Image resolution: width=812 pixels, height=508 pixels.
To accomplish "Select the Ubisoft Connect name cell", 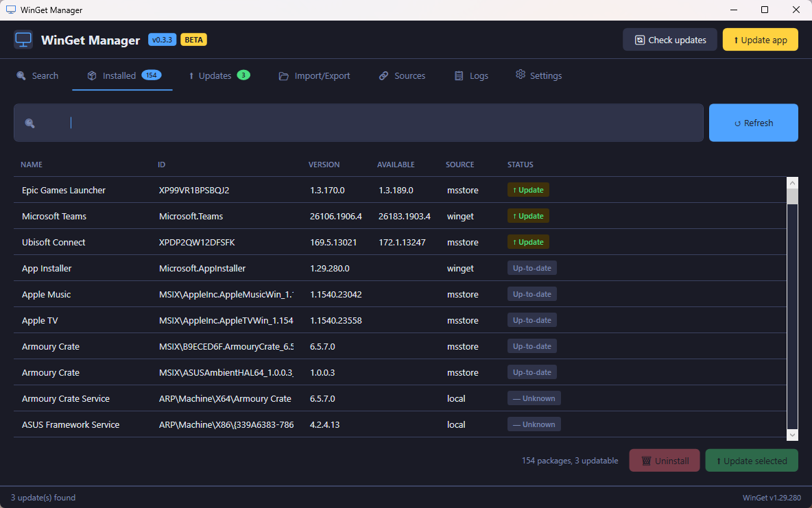I will [53, 242].
